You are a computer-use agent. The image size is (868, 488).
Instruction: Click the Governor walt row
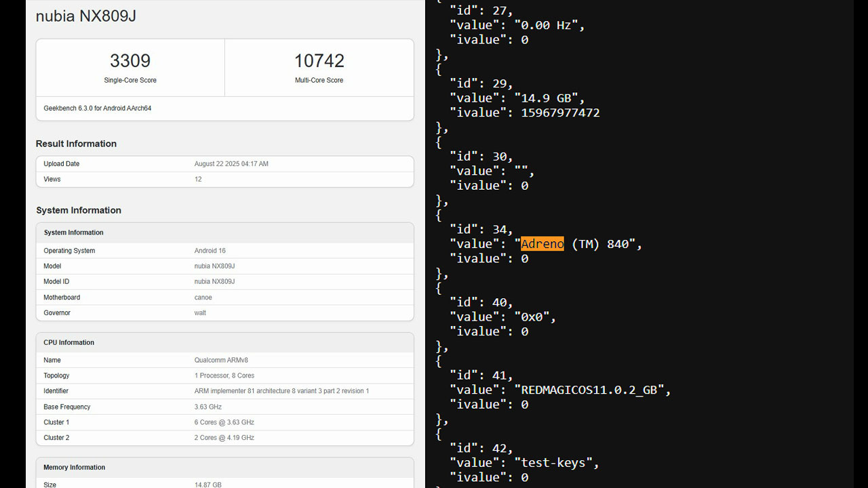click(224, 313)
